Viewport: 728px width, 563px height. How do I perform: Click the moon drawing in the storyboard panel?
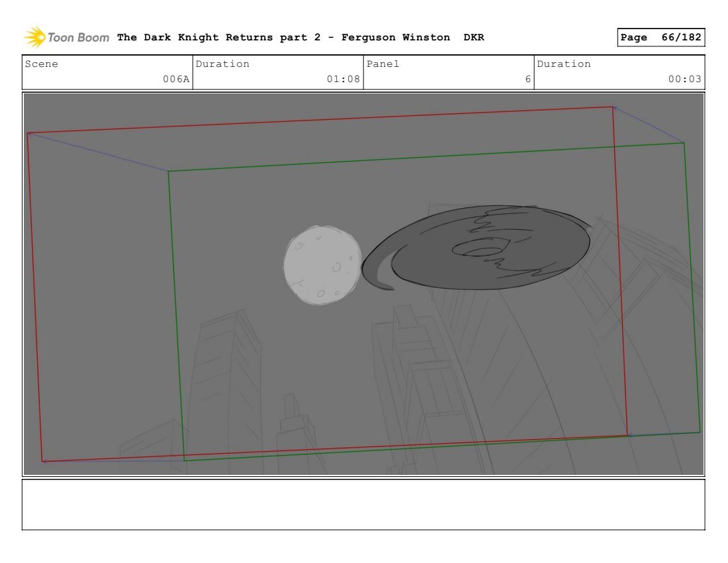pyautogui.click(x=322, y=265)
